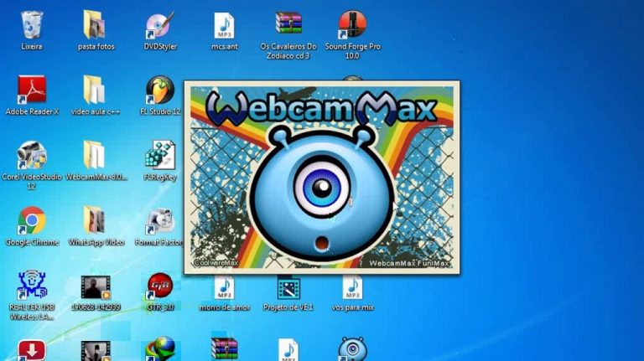This screenshot has height=361, width=644.
Task: Launch FL Studio 12 from desktop
Action: click(159, 90)
